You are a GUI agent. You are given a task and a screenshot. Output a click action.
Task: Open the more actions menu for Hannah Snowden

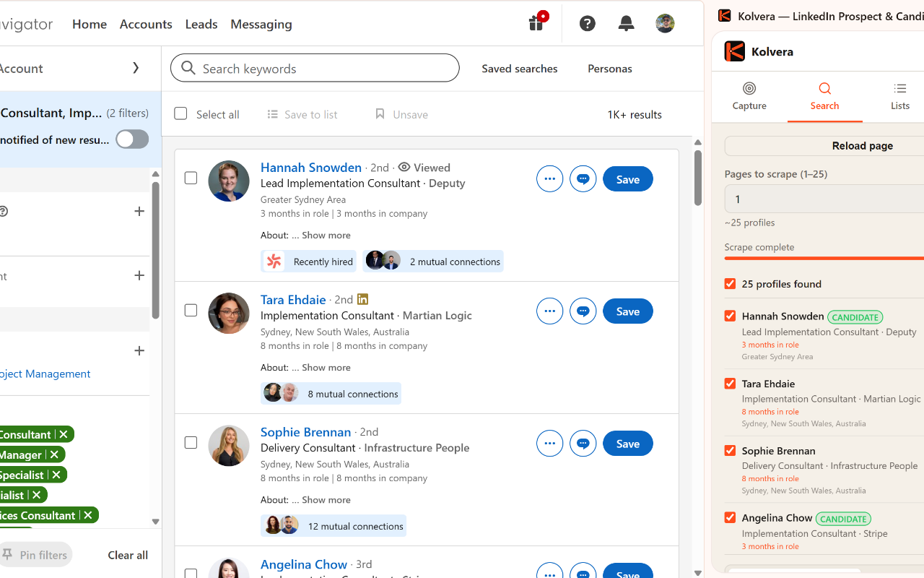click(550, 179)
